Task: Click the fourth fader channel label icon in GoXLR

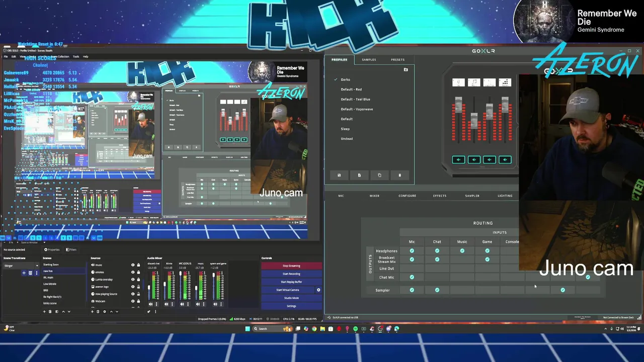Action: [505, 82]
